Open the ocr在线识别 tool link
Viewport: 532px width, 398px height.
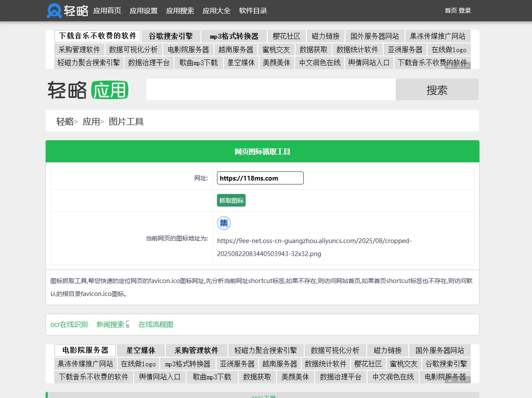pyautogui.click(x=69, y=324)
